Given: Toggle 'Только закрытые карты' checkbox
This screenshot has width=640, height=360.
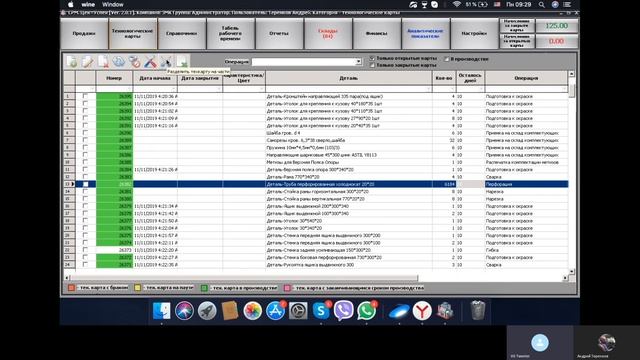Looking at the screenshot, I should click(x=372, y=65).
